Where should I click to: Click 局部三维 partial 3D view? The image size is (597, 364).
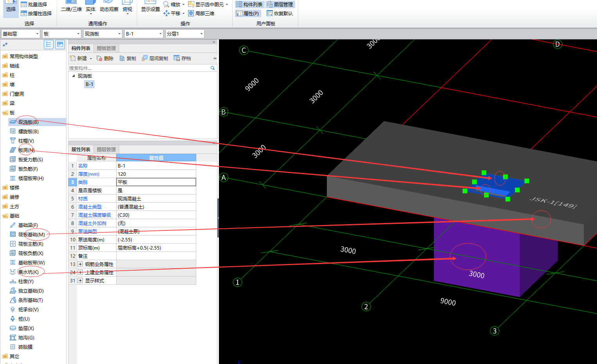coord(201,13)
